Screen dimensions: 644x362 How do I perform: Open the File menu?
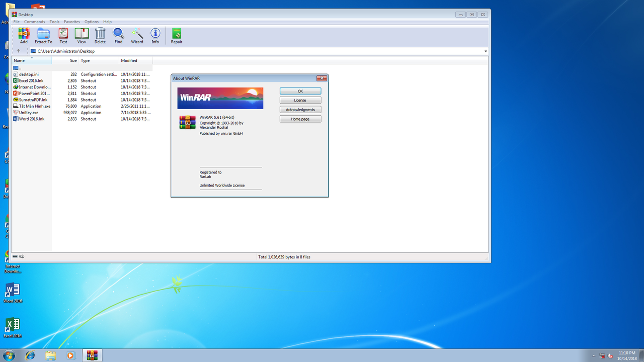(17, 22)
